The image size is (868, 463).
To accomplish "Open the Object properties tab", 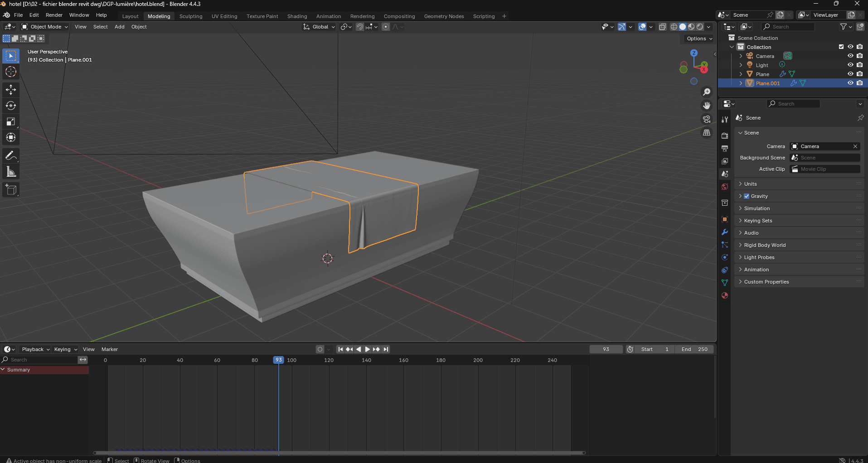I will click(x=725, y=219).
